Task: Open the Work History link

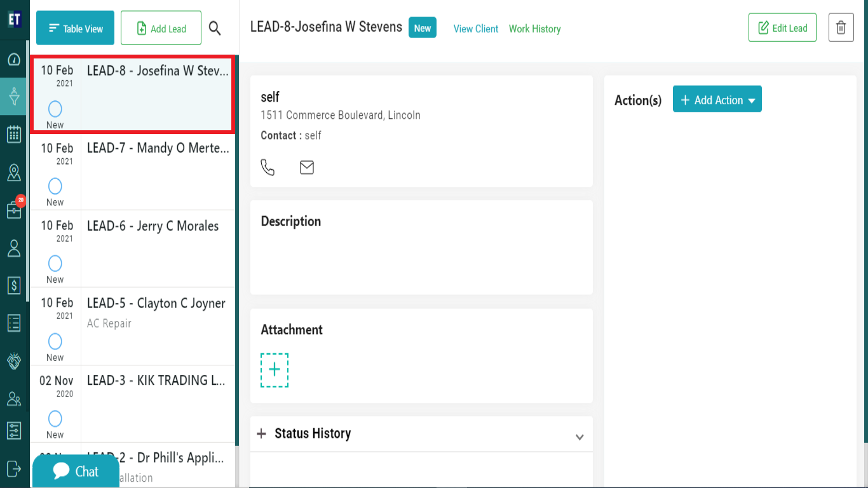Action: click(535, 29)
